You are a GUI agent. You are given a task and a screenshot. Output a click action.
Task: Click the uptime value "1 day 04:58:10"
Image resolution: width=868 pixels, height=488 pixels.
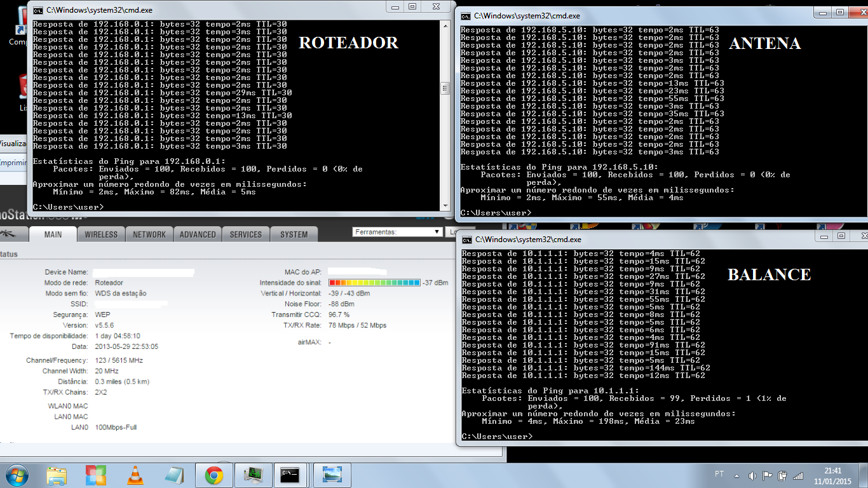point(118,336)
